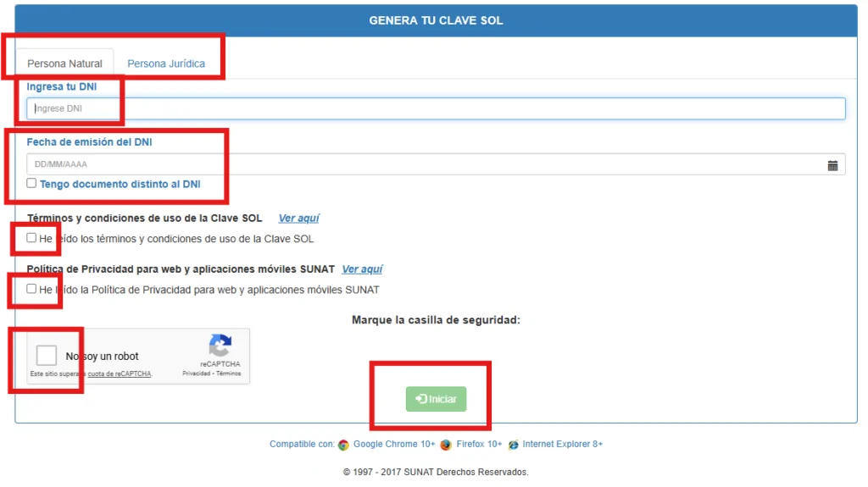This screenshot has height=487, width=868.
Task: Switch to the Persona Jurídica tab
Action: [x=166, y=64]
